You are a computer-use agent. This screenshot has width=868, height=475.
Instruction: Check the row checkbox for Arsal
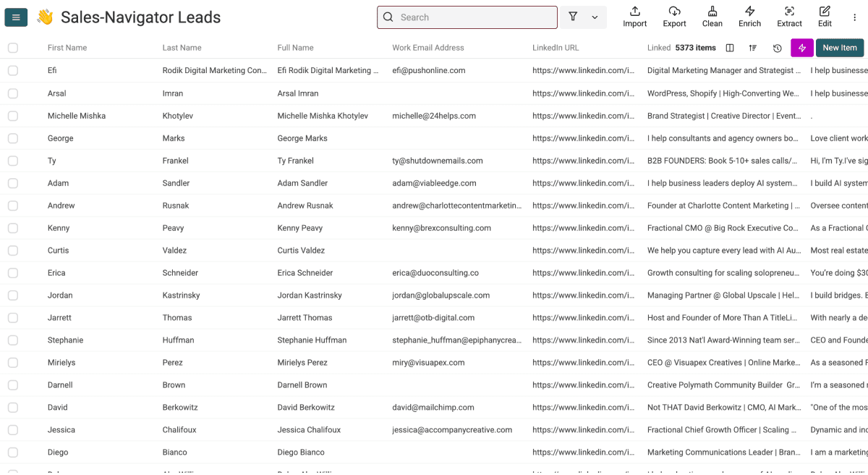13,93
